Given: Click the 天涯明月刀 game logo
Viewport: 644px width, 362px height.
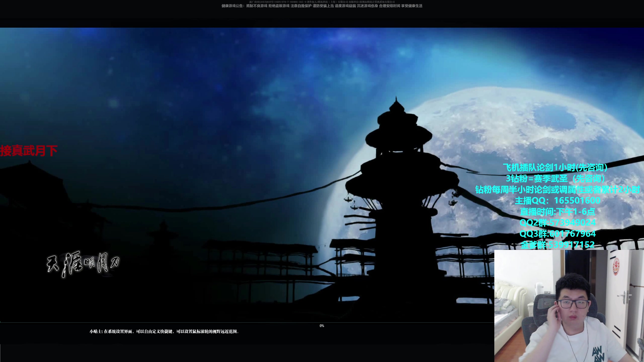Looking at the screenshot, I should click(x=83, y=264).
